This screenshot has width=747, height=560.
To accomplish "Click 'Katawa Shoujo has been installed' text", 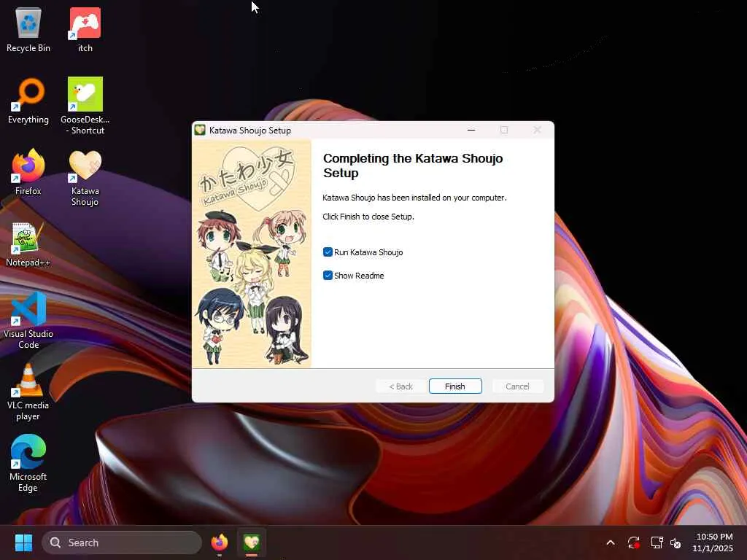I will point(414,197).
